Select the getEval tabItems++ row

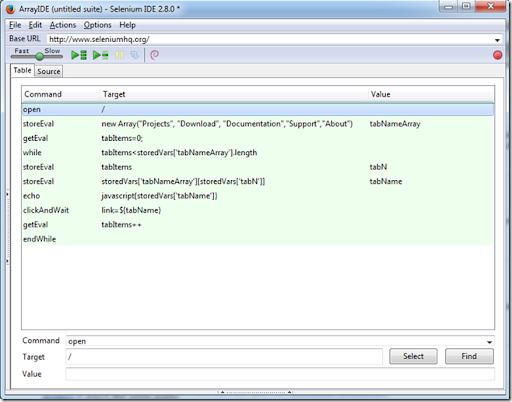[258, 225]
